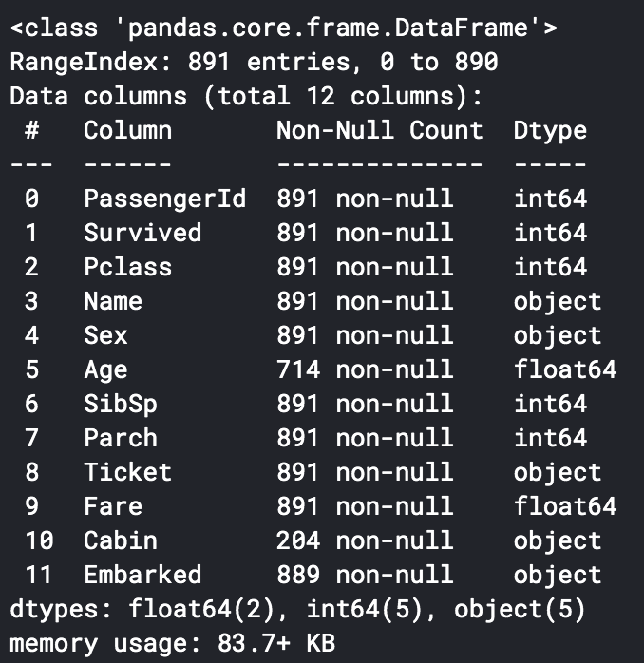Screen dimensions: 644x663
Task: Select the Survived column name
Action: click(142, 234)
